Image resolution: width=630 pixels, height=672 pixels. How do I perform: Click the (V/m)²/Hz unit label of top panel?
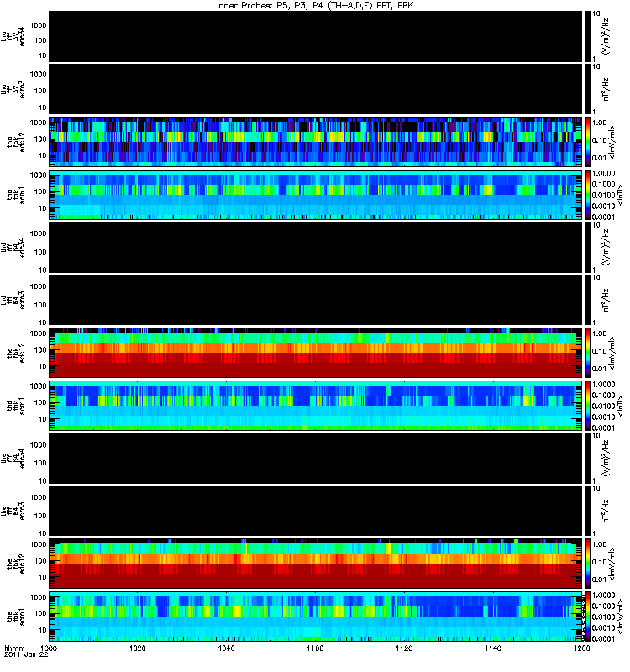pos(606,36)
